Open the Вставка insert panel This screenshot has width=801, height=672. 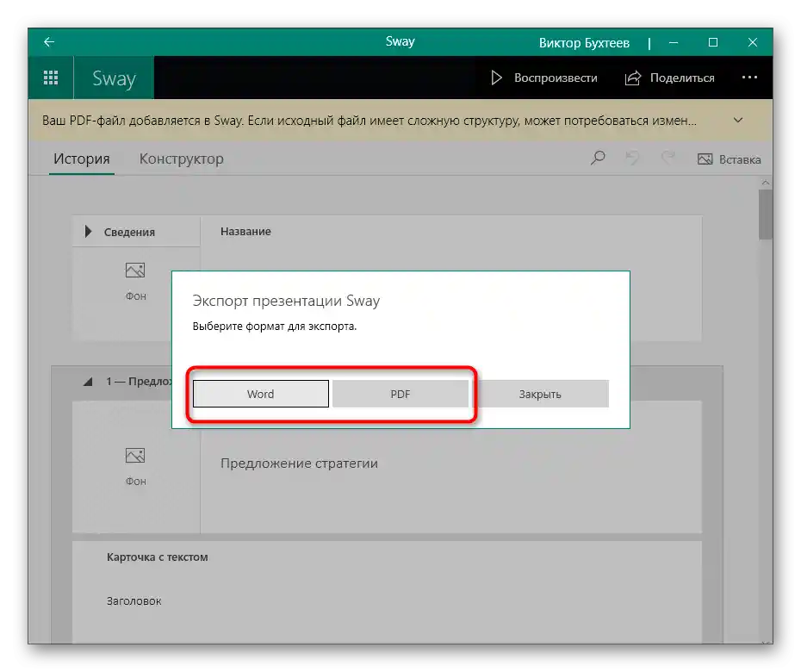coord(729,159)
